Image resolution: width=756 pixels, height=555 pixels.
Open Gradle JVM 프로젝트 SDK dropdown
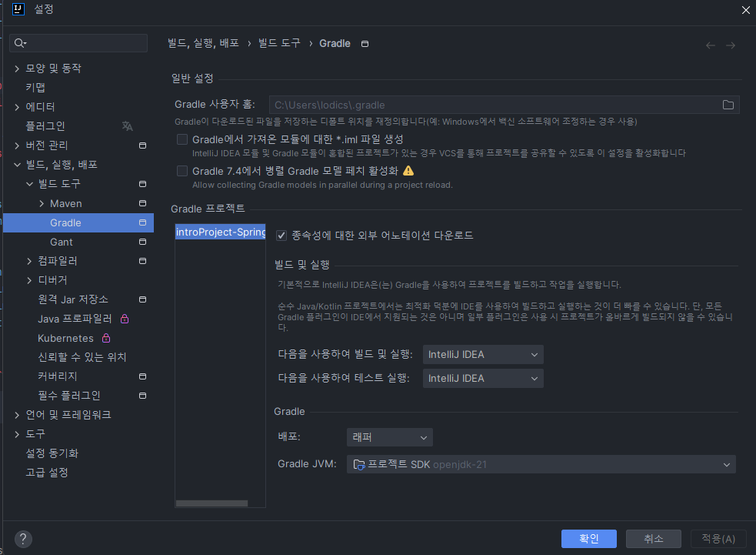[541, 464]
